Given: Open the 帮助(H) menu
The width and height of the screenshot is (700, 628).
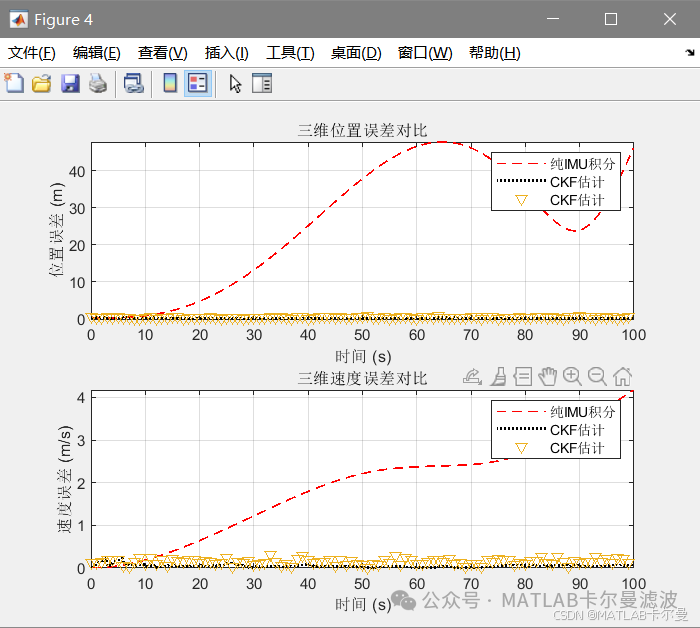Looking at the screenshot, I should tap(494, 53).
